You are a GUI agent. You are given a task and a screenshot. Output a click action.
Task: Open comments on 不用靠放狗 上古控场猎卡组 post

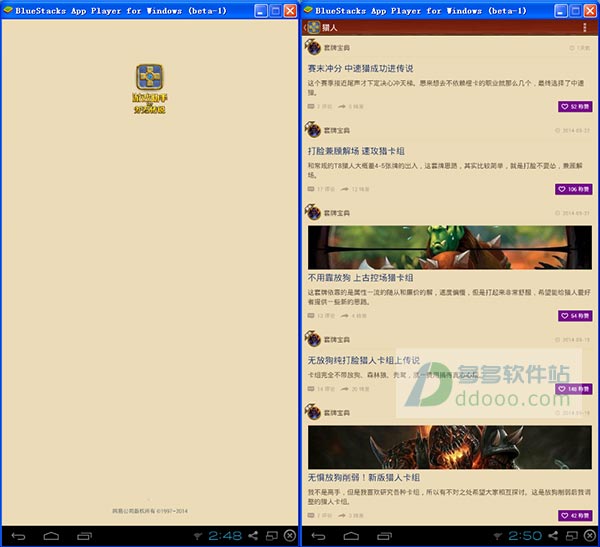coord(321,316)
